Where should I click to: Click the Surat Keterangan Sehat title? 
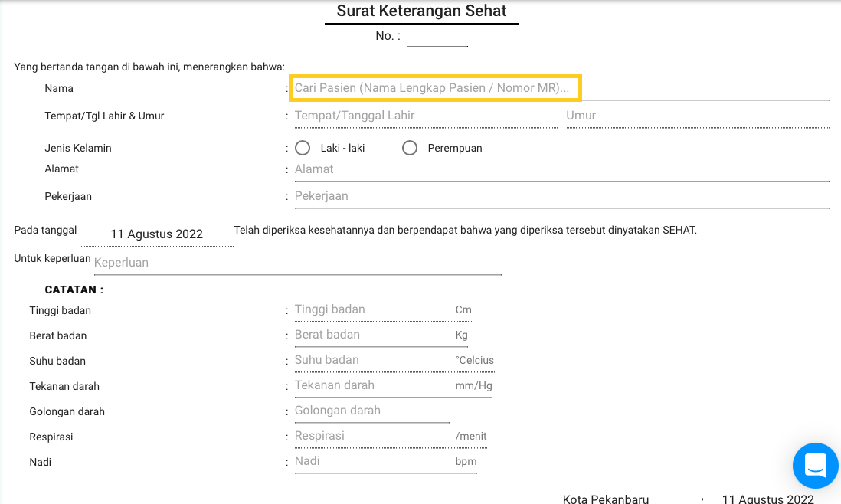tap(421, 11)
